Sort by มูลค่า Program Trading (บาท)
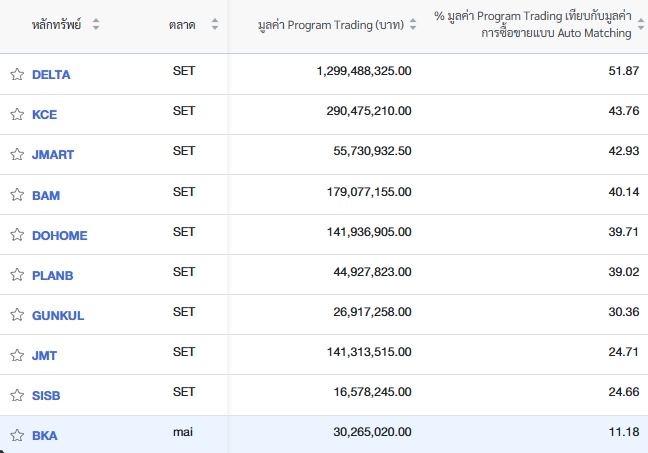 pos(412,24)
